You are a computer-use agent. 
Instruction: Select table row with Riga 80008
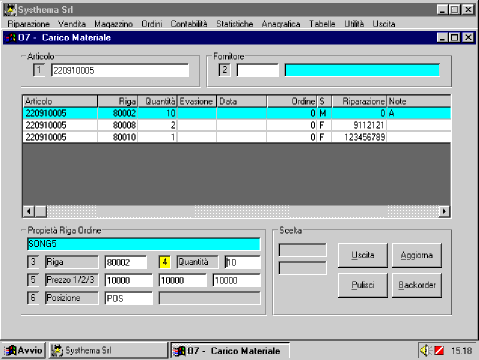tap(237, 125)
